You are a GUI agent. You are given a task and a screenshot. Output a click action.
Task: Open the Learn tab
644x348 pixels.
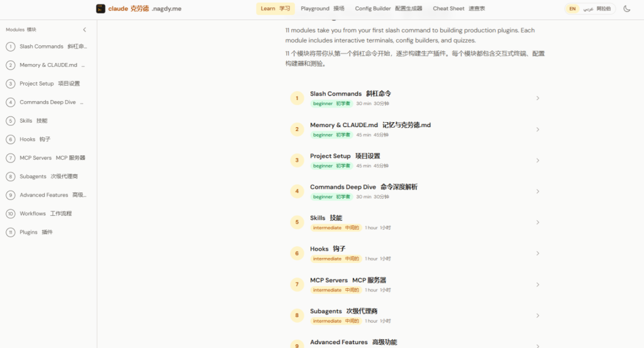(275, 9)
